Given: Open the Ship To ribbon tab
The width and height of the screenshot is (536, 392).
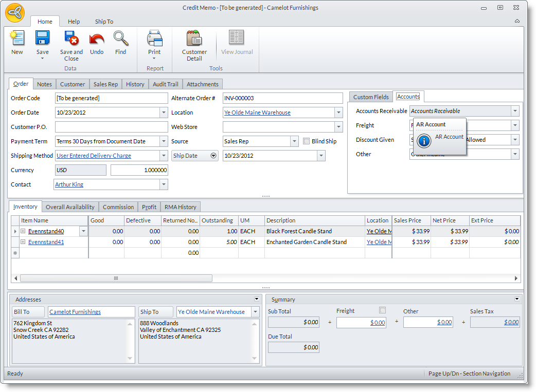Looking at the screenshot, I should (x=104, y=22).
